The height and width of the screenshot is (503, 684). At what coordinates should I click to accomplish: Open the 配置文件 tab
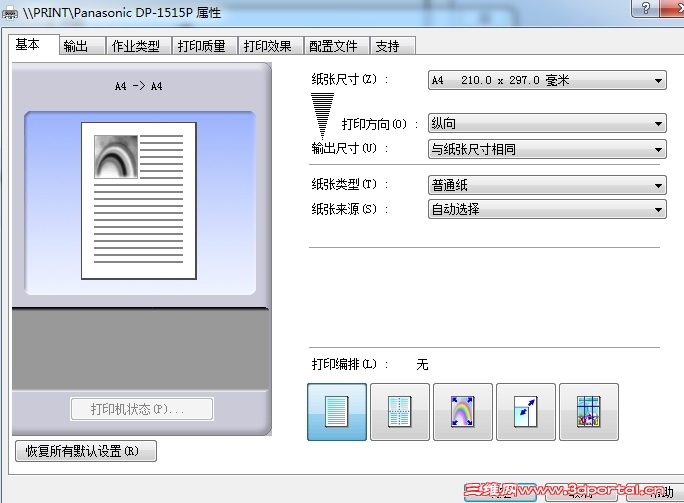pyautogui.click(x=336, y=46)
